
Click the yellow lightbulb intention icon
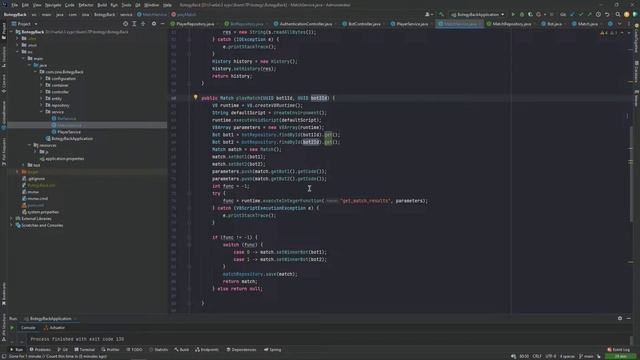click(195, 98)
